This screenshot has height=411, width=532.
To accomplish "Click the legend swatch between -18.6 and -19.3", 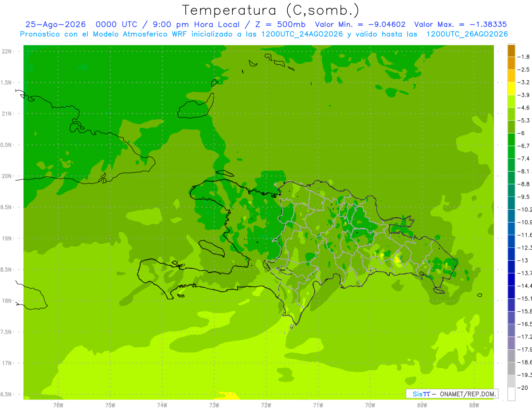I will click(512, 368).
